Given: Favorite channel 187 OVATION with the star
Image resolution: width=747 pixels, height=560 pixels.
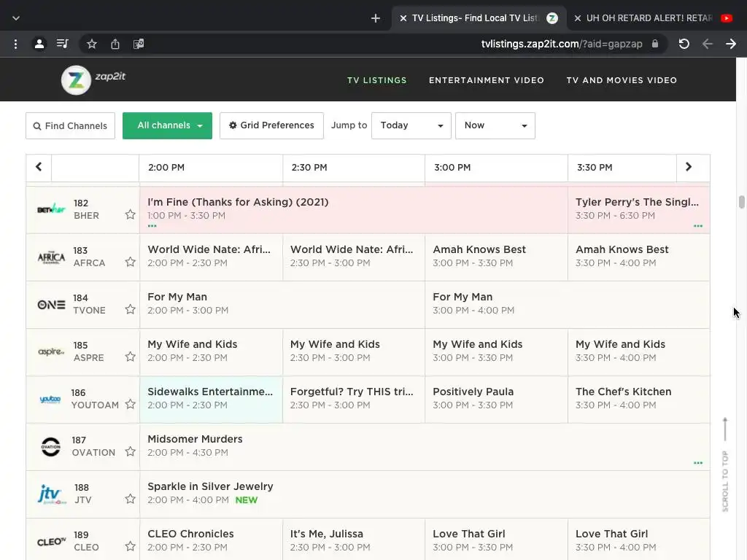Looking at the screenshot, I should click(x=130, y=451).
